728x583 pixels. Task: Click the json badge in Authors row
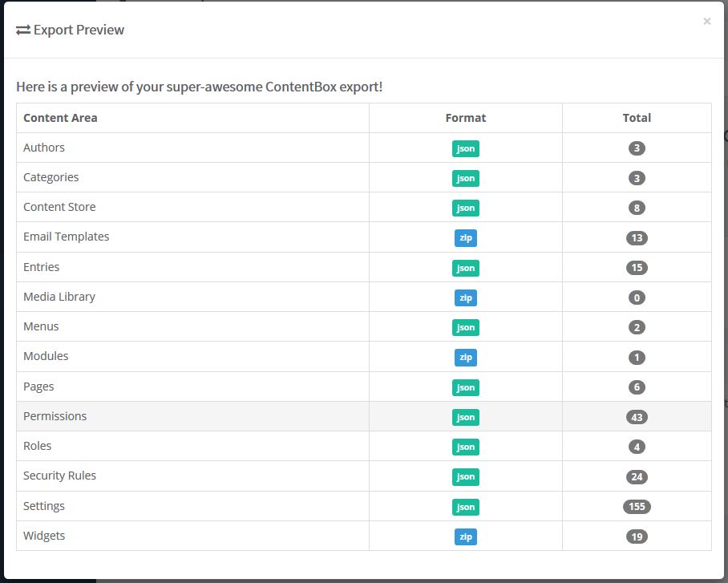(465, 148)
